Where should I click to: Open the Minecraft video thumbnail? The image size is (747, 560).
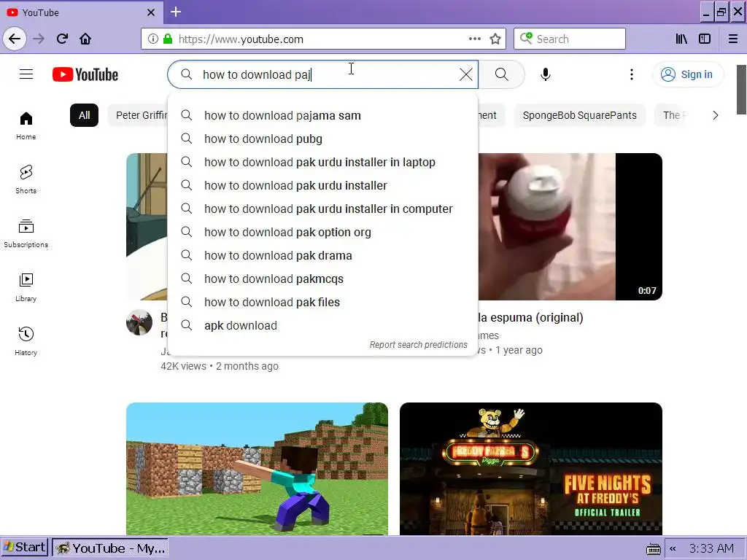click(258, 469)
